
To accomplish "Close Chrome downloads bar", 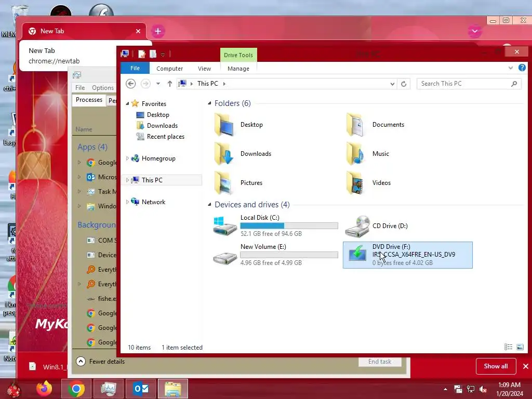I will coord(526,366).
